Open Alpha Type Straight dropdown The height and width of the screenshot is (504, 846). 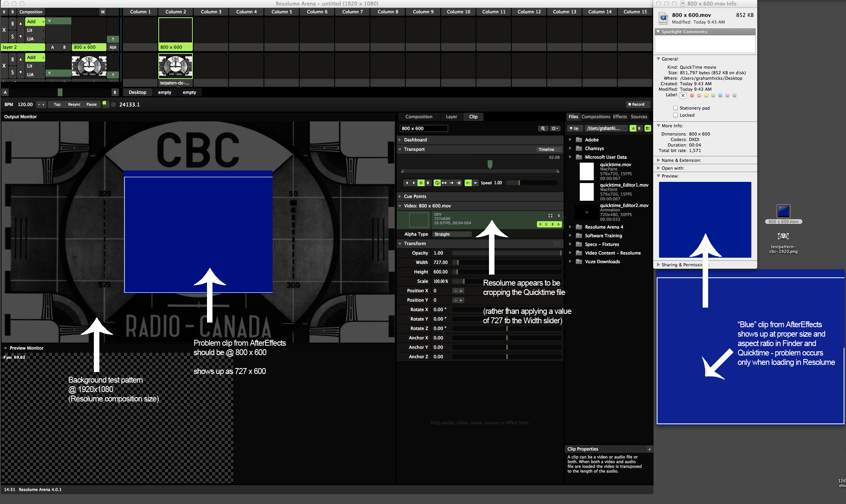(x=452, y=235)
